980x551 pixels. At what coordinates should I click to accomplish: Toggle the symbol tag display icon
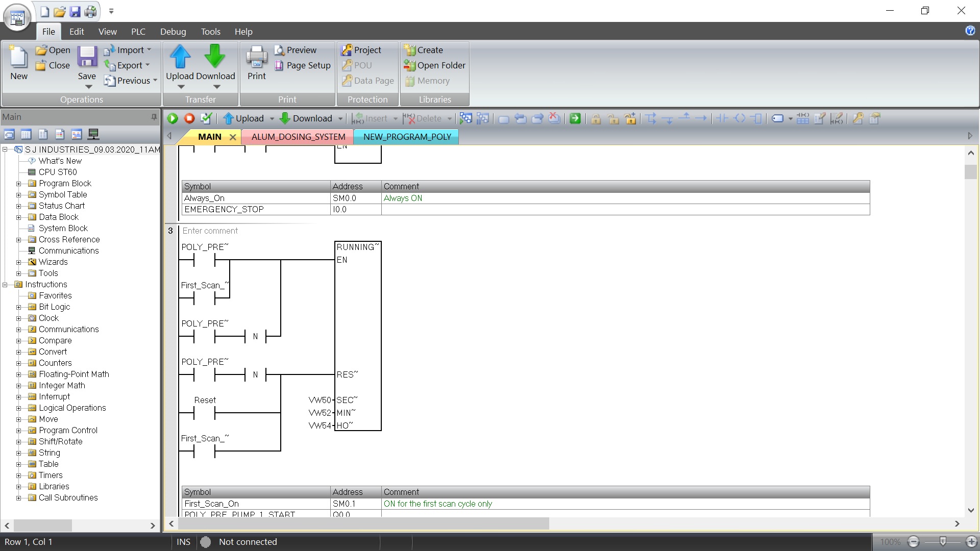tap(777, 119)
